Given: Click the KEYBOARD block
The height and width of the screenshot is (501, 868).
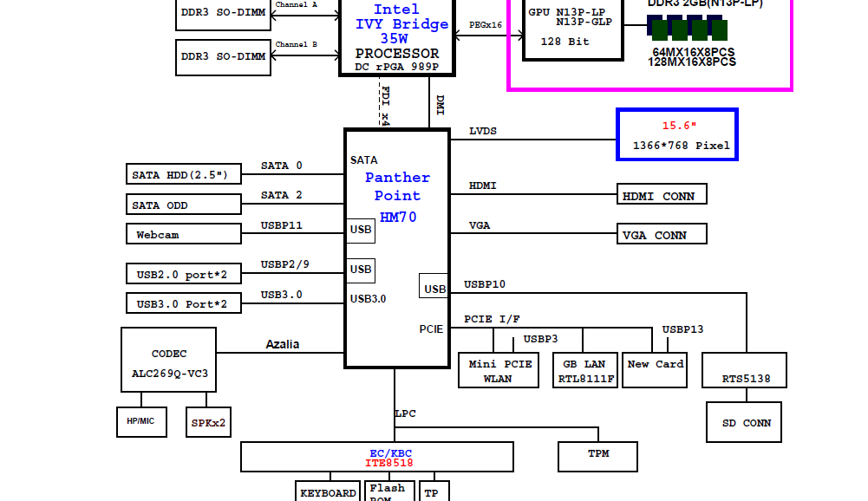Looking at the screenshot, I should click(x=328, y=491).
